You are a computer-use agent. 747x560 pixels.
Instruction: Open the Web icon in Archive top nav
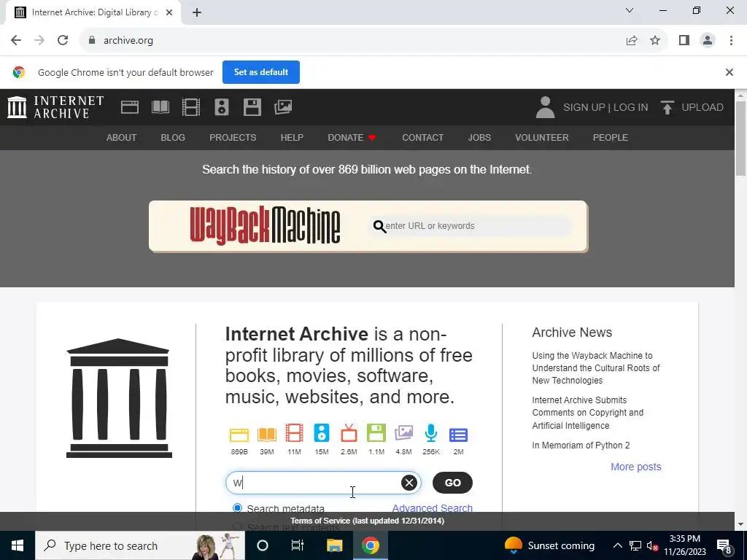pos(130,107)
